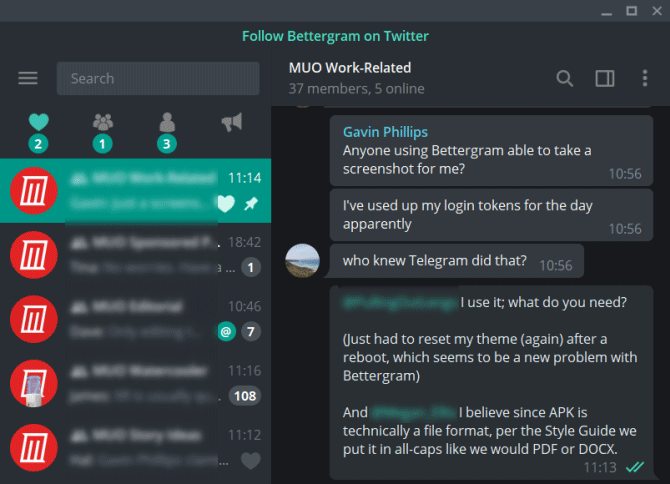Open the MUO Watercooler chat with 108 unread
This screenshot has height=484, width=670.
pos(135,382)
